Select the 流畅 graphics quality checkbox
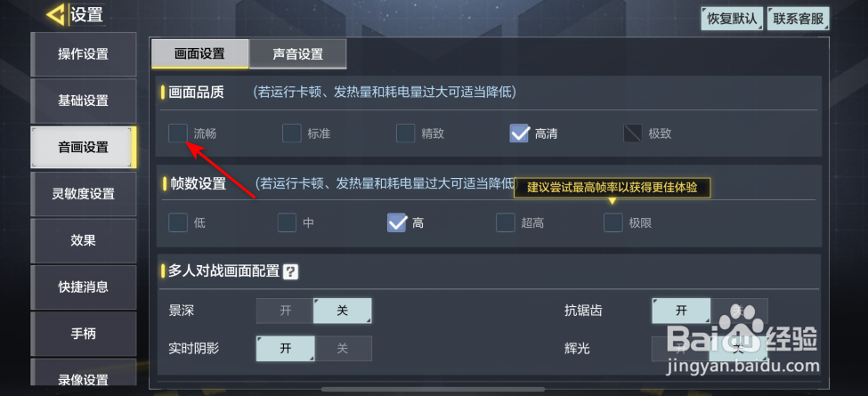 coord(178,133)
